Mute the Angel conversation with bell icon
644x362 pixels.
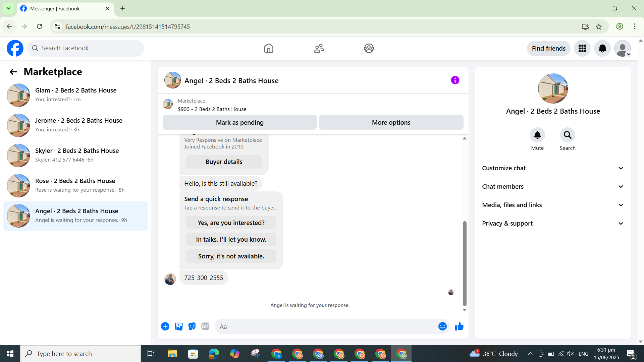tap(537, 135)
